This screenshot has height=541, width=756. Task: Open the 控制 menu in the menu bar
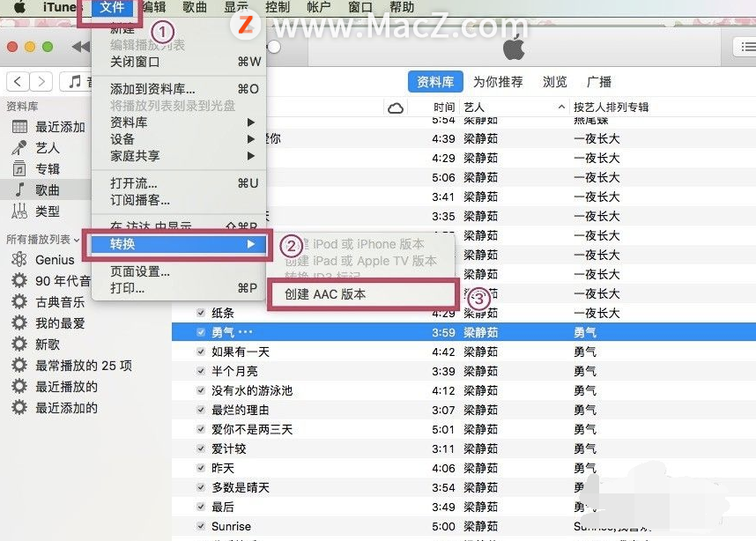tap(278, 7)
